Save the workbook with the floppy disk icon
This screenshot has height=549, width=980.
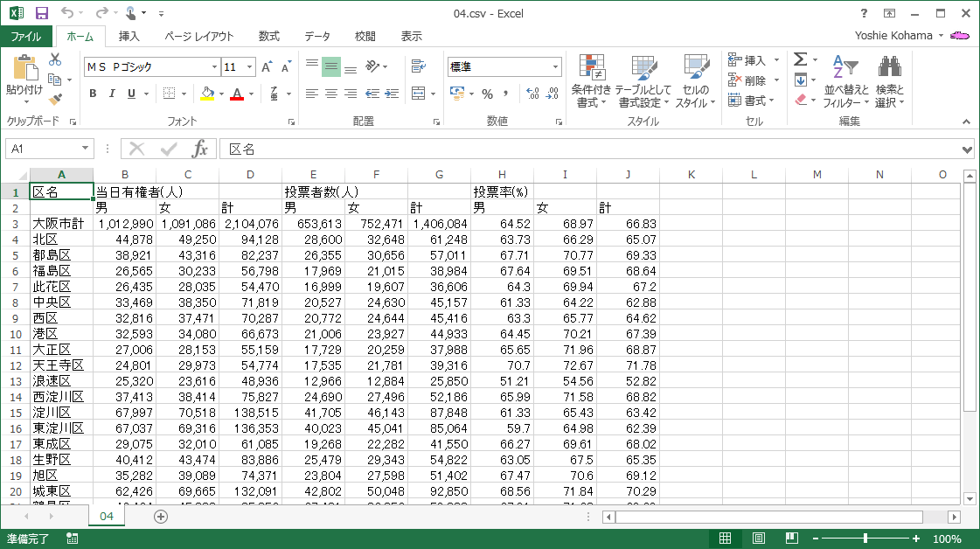42,13
